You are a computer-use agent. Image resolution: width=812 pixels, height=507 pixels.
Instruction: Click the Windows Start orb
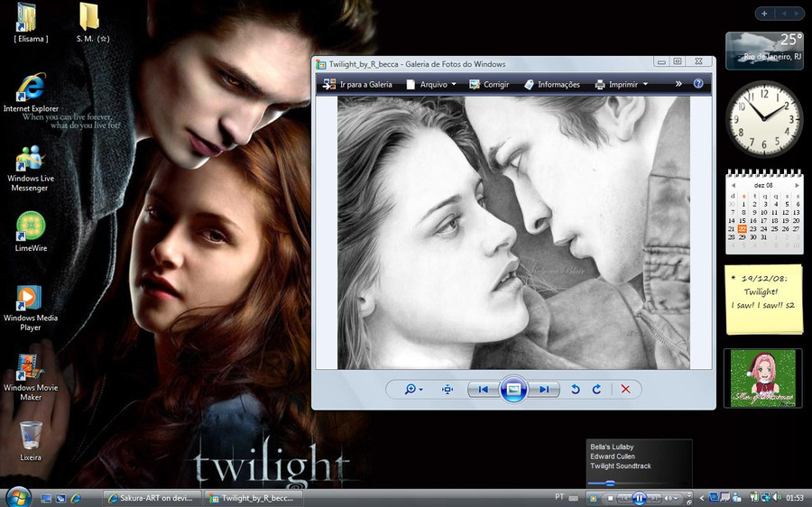point(19,498)
